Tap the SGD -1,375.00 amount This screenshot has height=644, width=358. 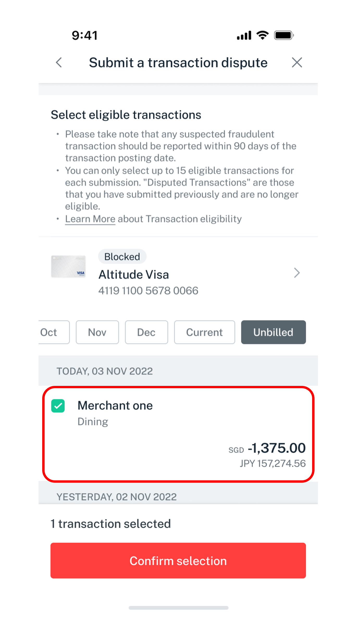click(267, 448)
